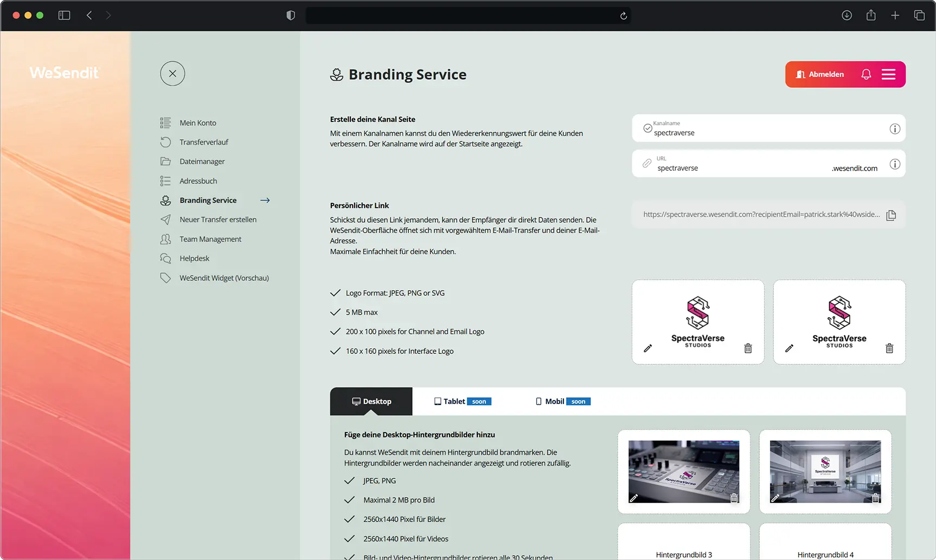Click the Kanalname input field
Image resolution: width=936 pixels, height=560 pixels.
(x=768, y=128)
